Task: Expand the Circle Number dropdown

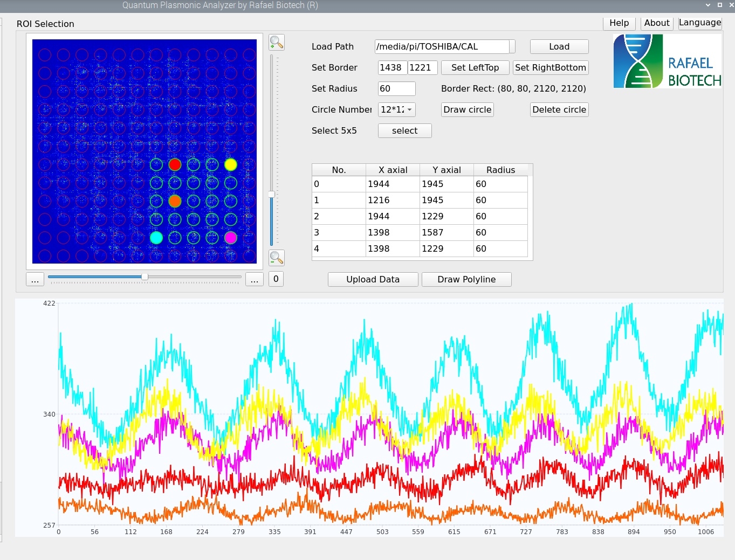Action: (409, 109)
